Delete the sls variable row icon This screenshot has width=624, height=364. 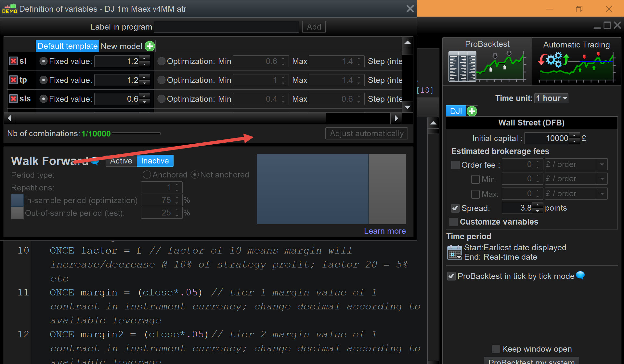click(13, 99)
